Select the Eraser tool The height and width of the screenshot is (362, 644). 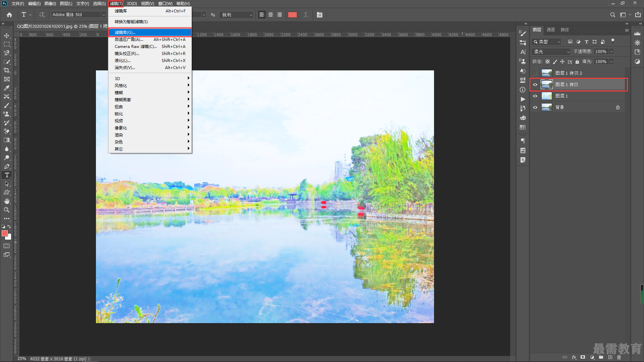coord(7,131)
